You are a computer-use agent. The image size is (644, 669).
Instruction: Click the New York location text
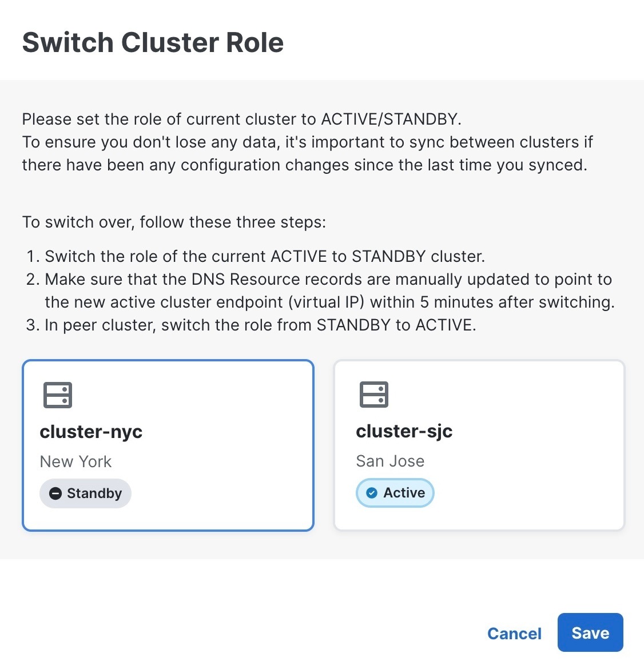pos(75,461)
